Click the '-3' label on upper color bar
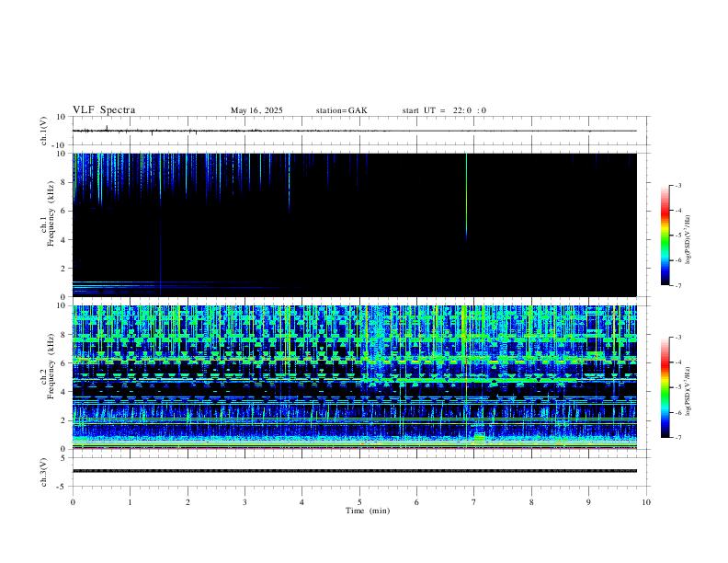Image resolution: width=728 pixels, height=563 pixels. click(x=677, y=185)
